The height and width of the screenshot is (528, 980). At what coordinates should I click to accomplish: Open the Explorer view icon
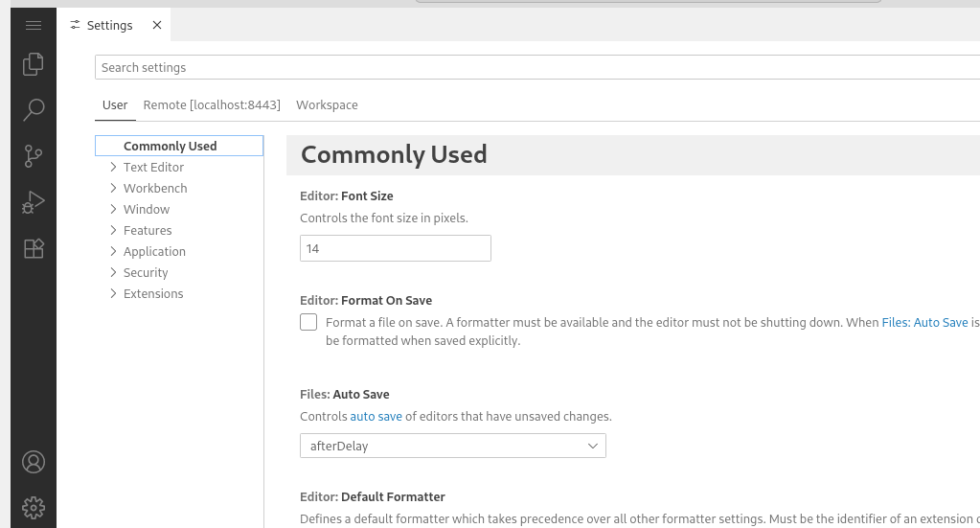click(x=34, y=64)
